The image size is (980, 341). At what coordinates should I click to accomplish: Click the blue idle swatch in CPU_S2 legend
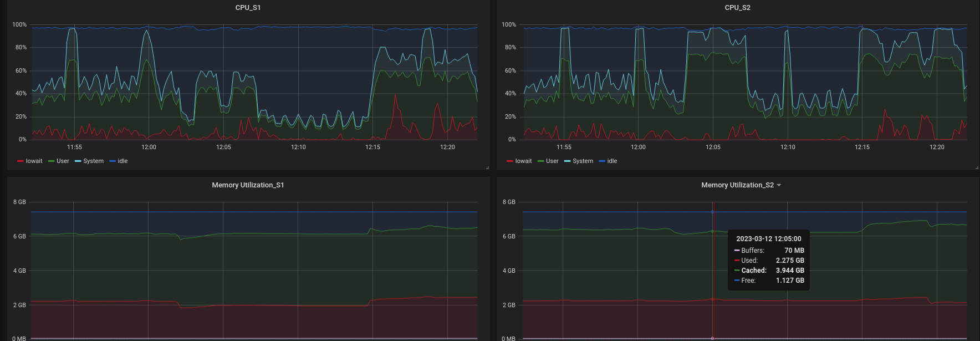pos(602,161)
